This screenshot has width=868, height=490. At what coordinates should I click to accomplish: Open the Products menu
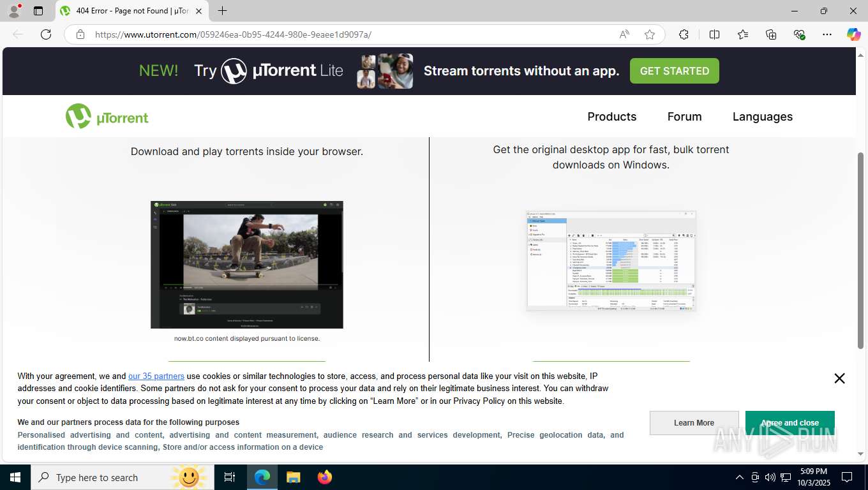(612, 117)
